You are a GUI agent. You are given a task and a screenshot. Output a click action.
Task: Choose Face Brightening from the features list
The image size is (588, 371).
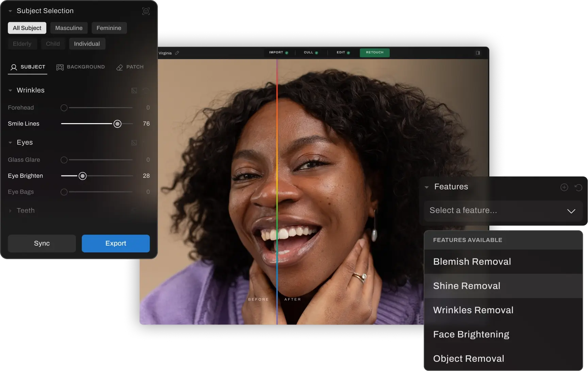click(503, 335)
